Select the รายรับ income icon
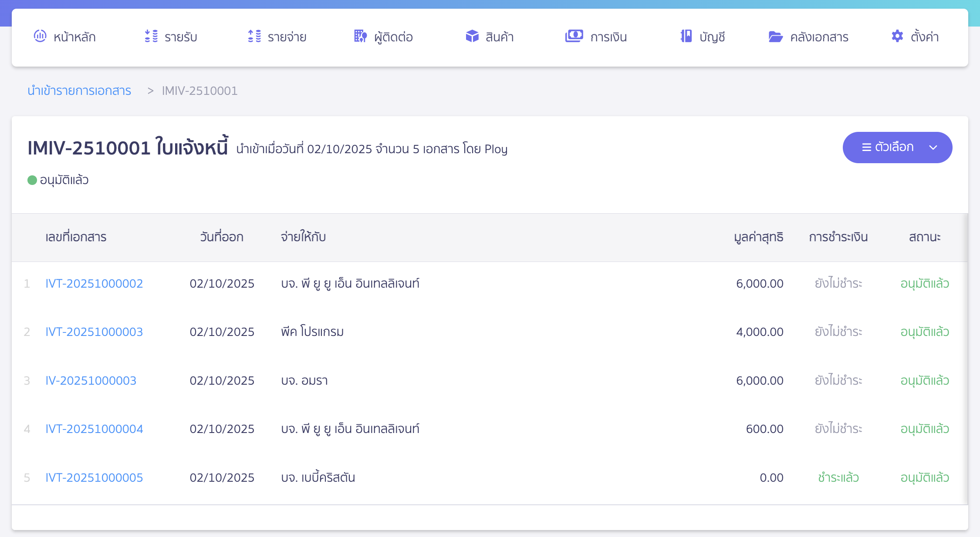The height and width of the screenshot is (537, 980). [x=151, y=37]
